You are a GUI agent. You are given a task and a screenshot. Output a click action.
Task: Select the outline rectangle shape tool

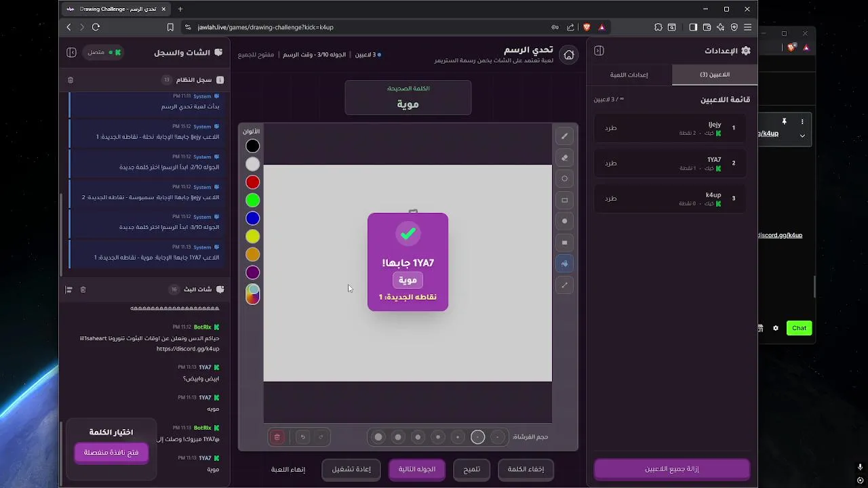coord(564,200)
